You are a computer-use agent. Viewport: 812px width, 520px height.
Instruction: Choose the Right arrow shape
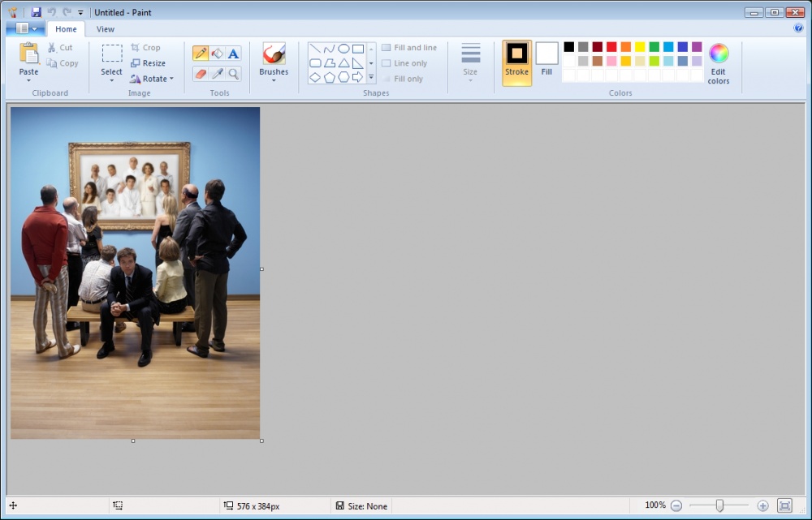tap(358, 77)
